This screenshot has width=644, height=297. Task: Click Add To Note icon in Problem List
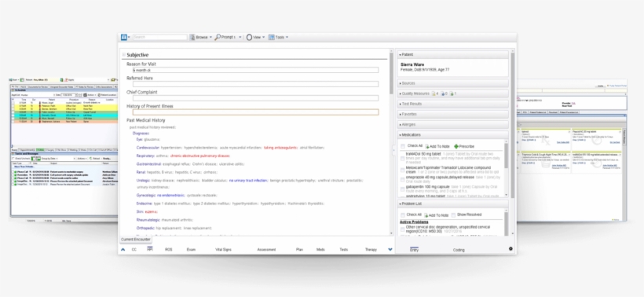click(426, 214)
